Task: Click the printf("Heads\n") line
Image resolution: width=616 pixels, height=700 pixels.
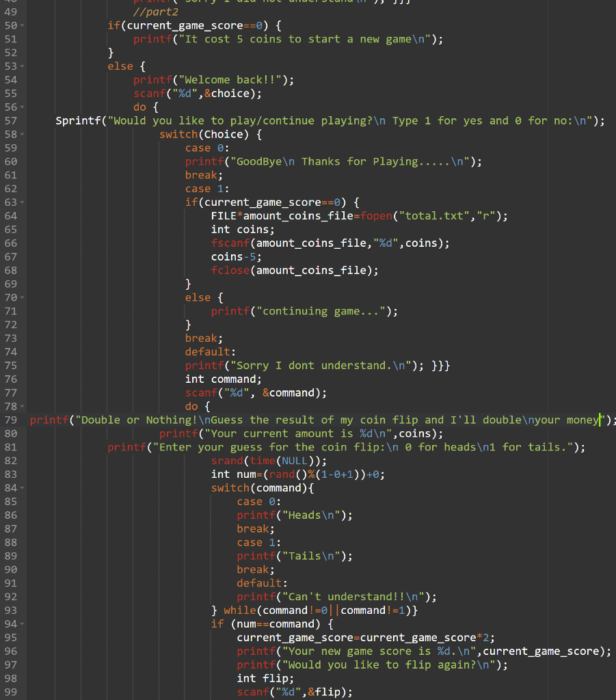Action: click(x=295, y=515)
